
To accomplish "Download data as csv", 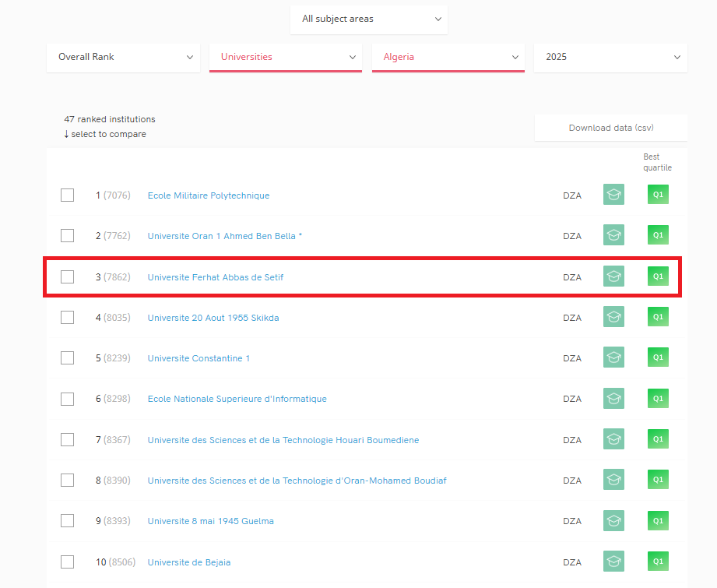I will [x=611, y=128].
